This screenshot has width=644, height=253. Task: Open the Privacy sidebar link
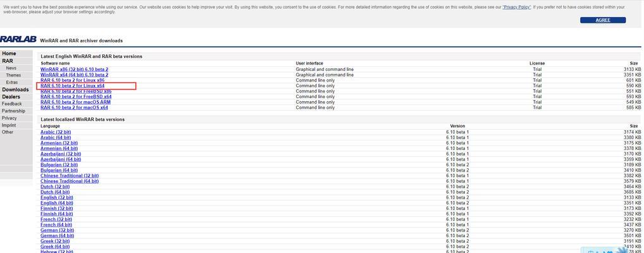(x=9, y=118)
